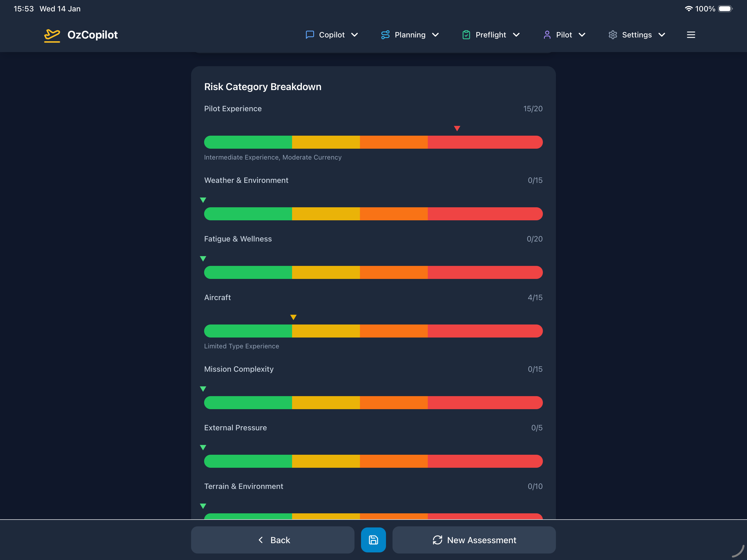
Task: Open the Settings dropdown chevron
Action: [661, 35]
